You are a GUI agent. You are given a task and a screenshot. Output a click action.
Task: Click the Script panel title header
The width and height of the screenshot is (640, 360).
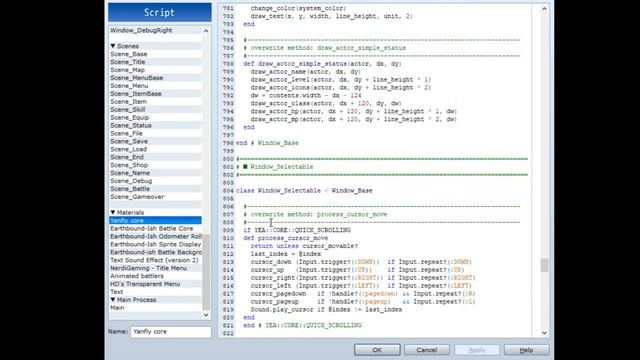pos(160,12)
